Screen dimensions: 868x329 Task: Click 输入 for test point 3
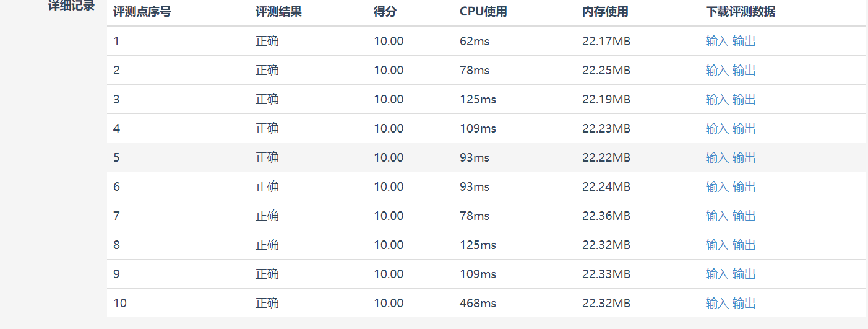pos(717,100)
